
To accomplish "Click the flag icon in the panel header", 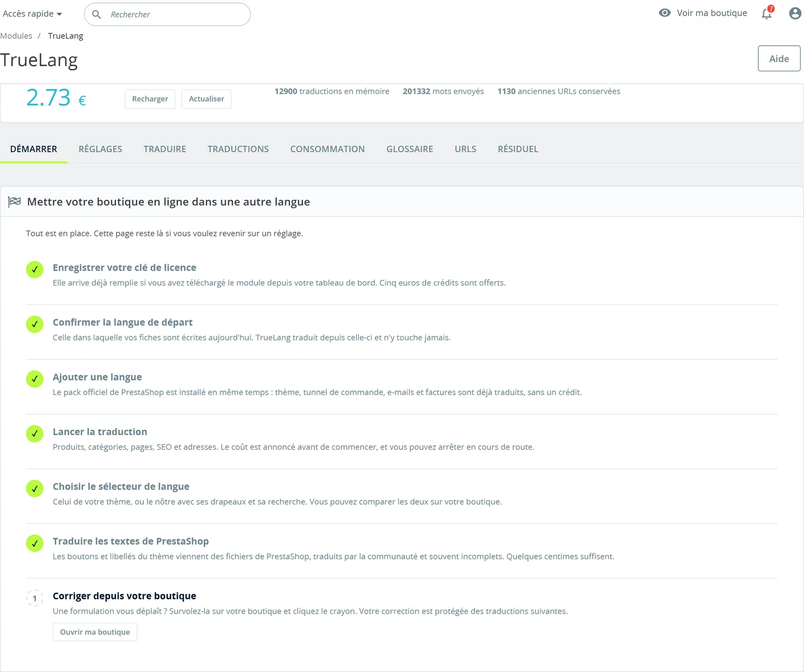I will pos(15,202).
